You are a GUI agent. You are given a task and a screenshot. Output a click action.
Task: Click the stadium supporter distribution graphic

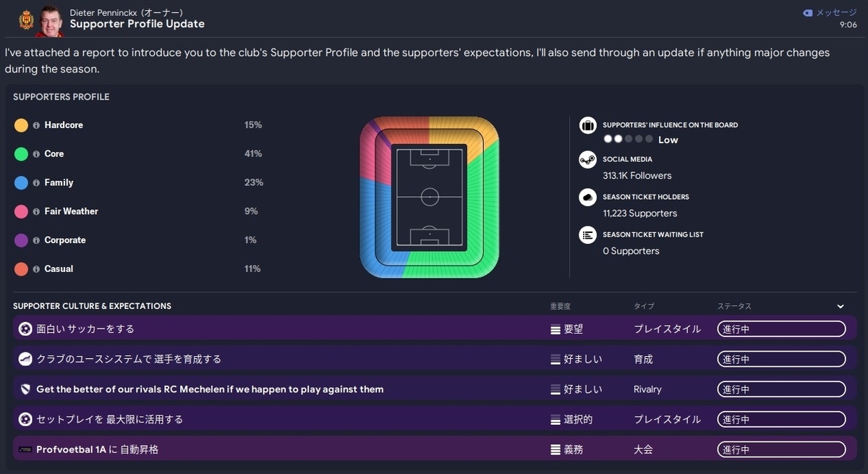[x=429, y=197]
